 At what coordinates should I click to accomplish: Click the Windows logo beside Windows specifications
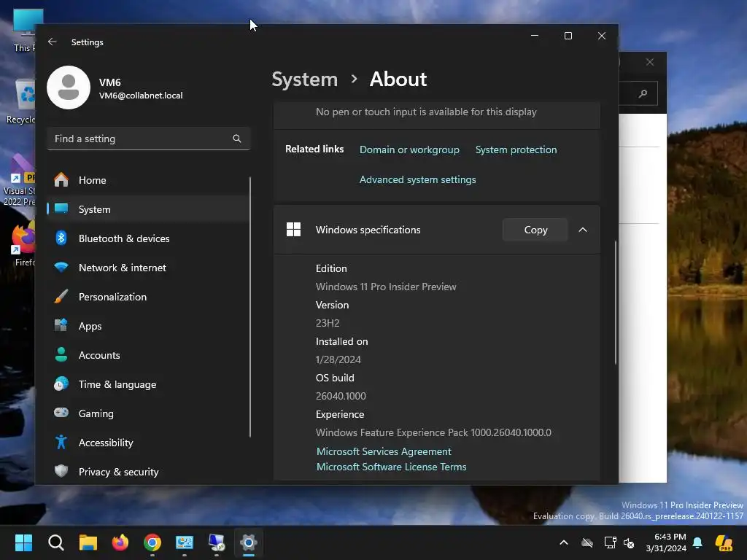(x=293, y=230)
